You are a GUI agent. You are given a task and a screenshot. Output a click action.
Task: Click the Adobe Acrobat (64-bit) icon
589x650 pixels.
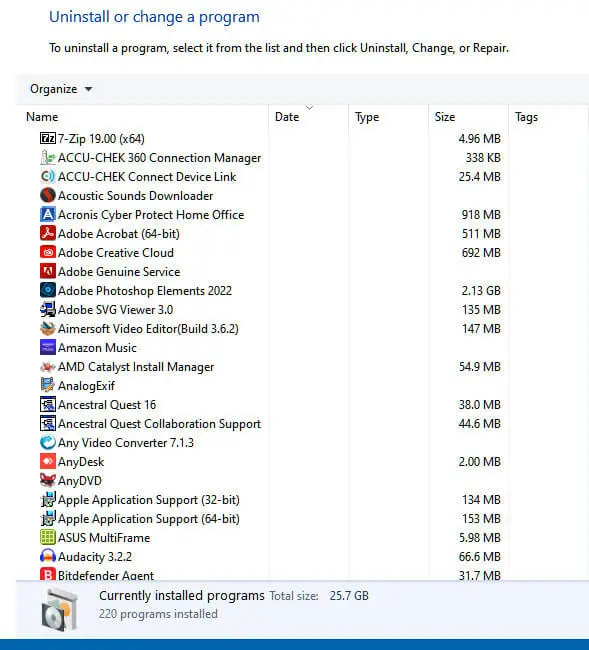[48, 233]
